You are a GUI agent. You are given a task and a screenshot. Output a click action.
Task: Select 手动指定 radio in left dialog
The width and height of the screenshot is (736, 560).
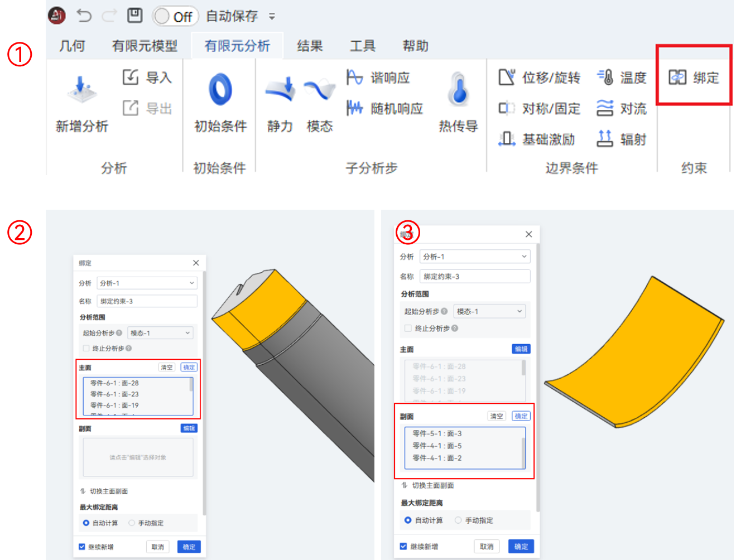tap(132, 523)
